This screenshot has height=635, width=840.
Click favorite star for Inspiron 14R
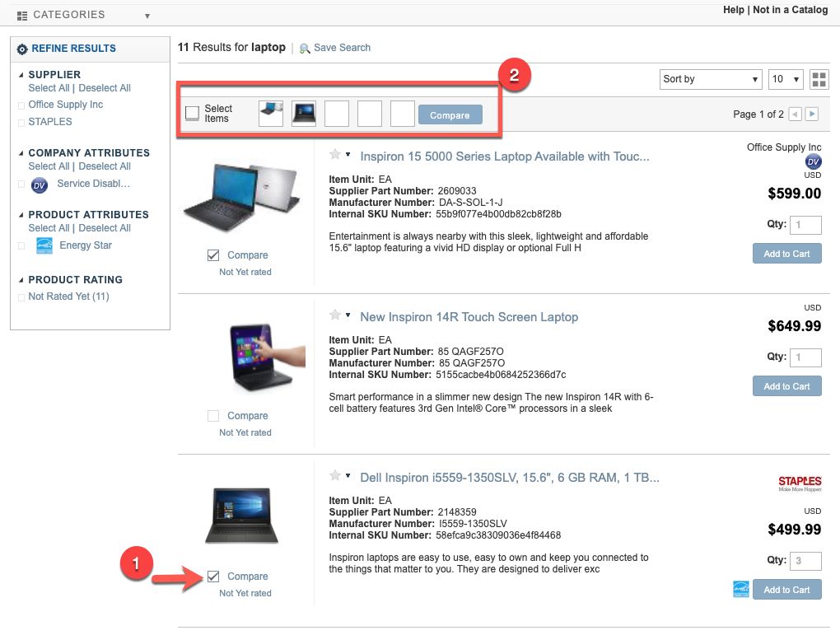(335, 315)
